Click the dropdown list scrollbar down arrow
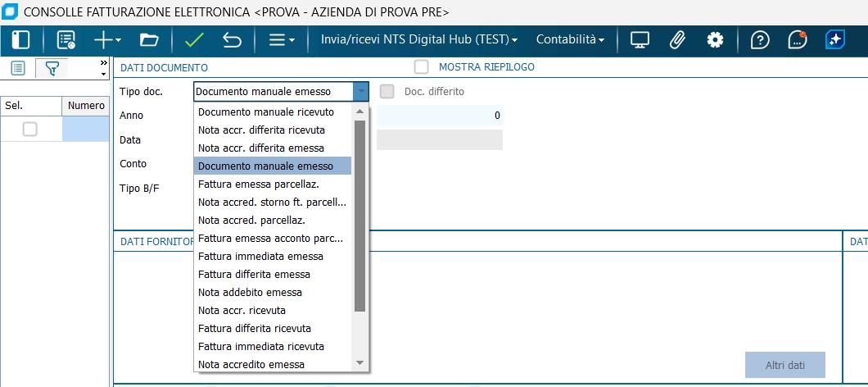This screenshot has width=868, height=387. point(359,363)
